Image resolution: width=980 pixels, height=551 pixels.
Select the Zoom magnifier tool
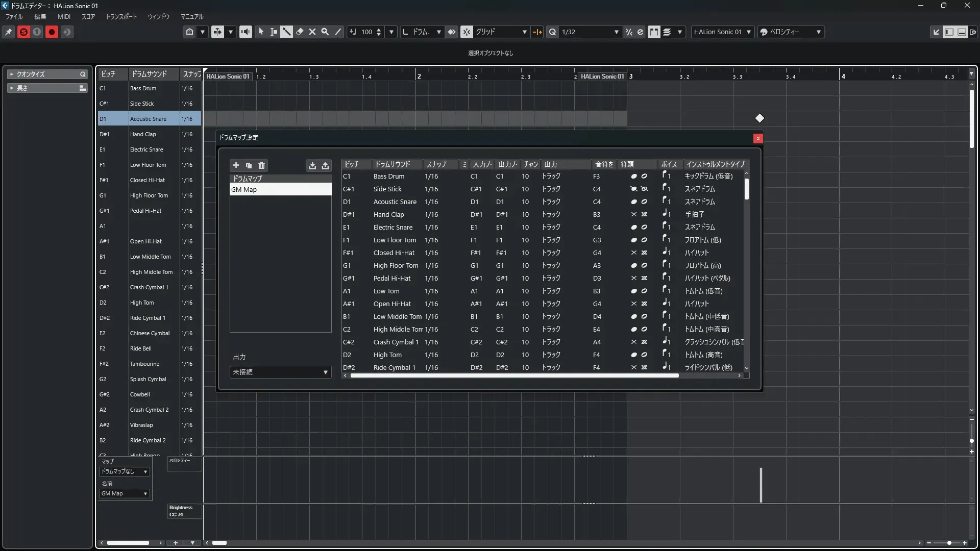click(325, 32)
